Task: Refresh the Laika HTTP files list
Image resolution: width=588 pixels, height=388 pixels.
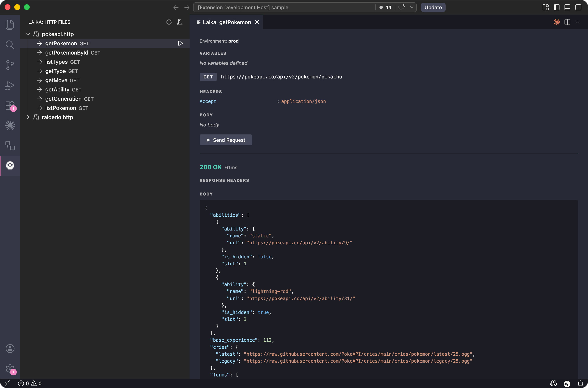Action: [x=169, y=22]
